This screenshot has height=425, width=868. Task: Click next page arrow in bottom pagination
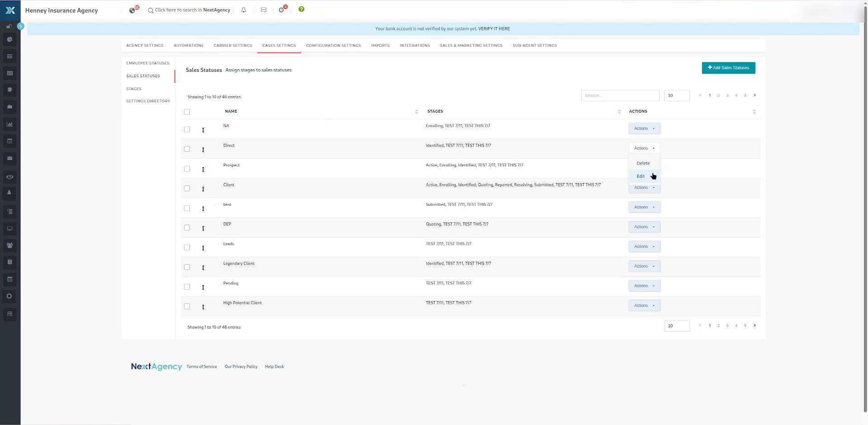pos(755,326)
